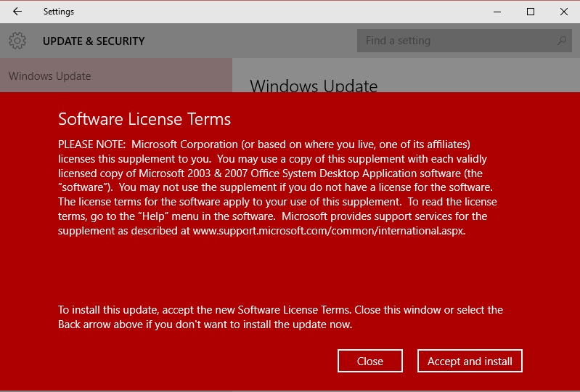The height and width of the screenshot is (392, 580).
Task: Click the Settings title in title bar
Action: (x=59, y=12)
